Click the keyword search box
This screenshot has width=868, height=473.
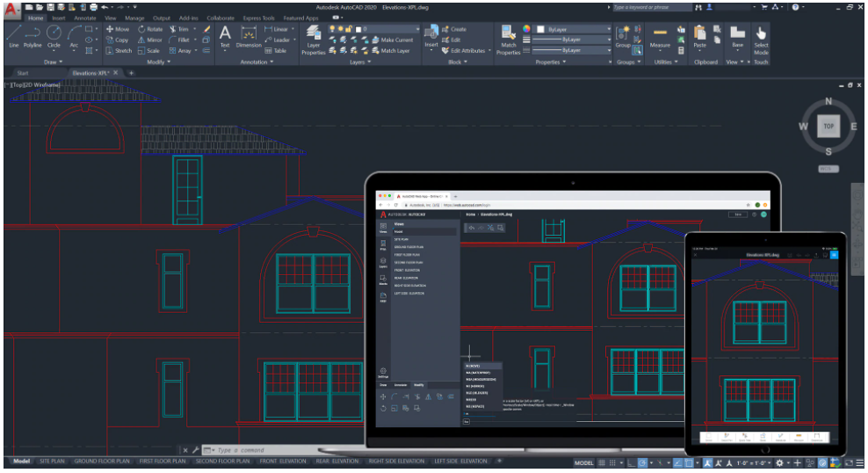tap(652, 7)
